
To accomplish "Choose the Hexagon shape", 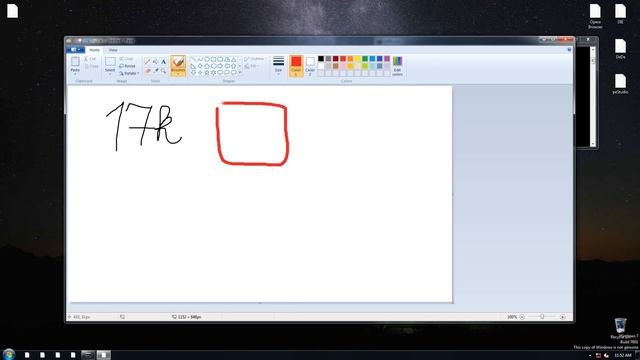I will point(213,66).
